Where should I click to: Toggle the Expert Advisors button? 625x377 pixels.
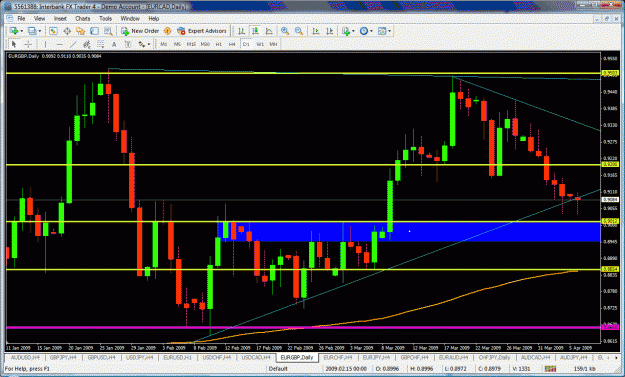(x=202, y=31)
